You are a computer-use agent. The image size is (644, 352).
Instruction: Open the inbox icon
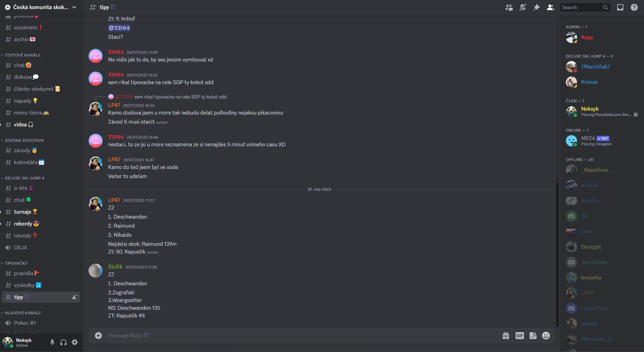[x=620, y=7]
